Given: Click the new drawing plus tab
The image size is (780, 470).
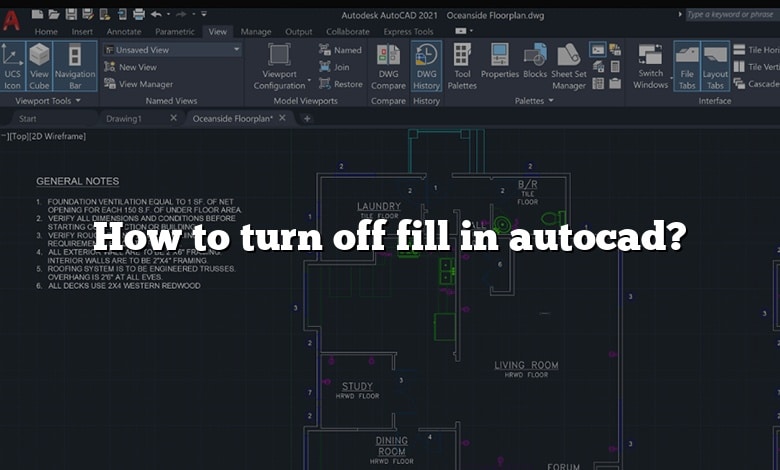Looking at the screenshot, I should [307, 118].
